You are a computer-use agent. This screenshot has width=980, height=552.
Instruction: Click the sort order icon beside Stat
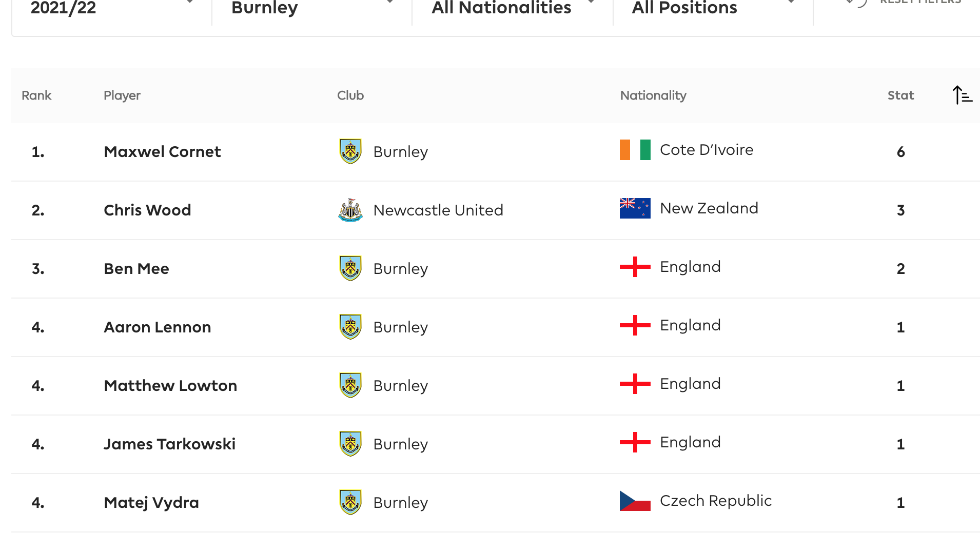pyautogui.click(x=962, y=95)
